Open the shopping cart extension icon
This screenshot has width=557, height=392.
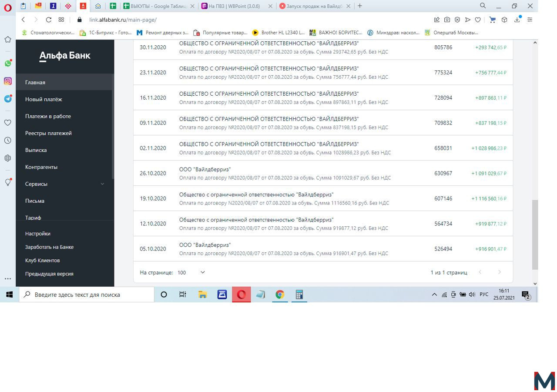pyautogui.click(x=493, y=20)
